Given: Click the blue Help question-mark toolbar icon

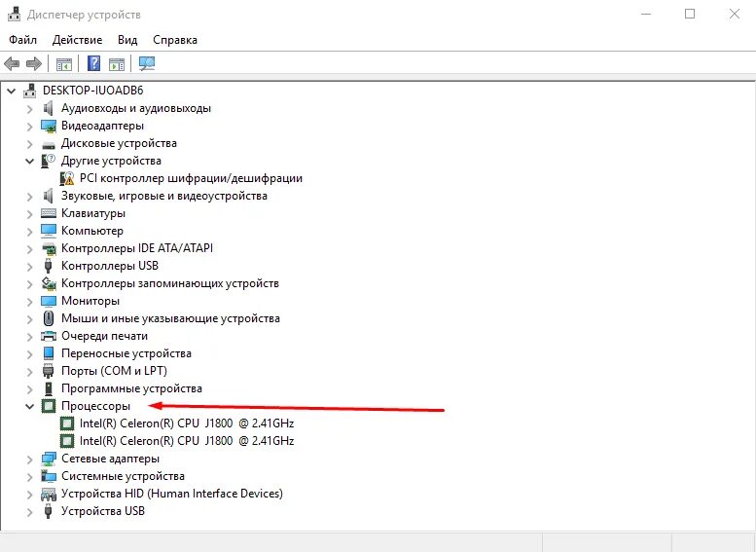Looking at the screenshot, I should pyautogui.click(x=93, y=63).
